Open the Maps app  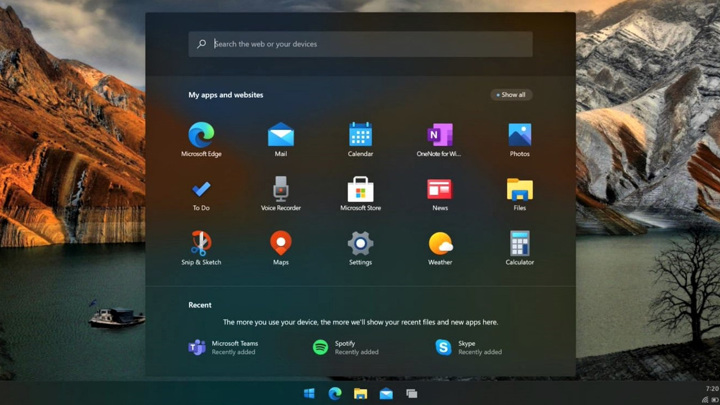point(281,243)
